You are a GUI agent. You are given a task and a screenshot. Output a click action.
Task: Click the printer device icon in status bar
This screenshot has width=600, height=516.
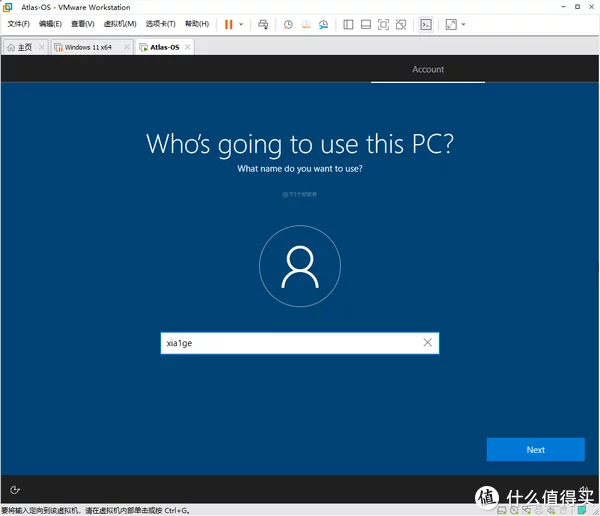click(x=539, y=510)
